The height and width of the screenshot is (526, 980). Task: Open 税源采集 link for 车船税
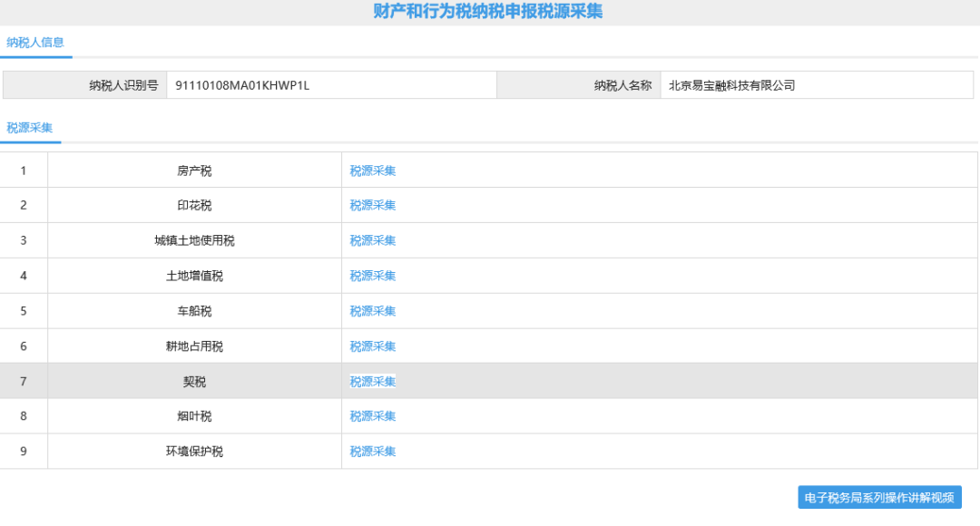(x=373, y=311)
